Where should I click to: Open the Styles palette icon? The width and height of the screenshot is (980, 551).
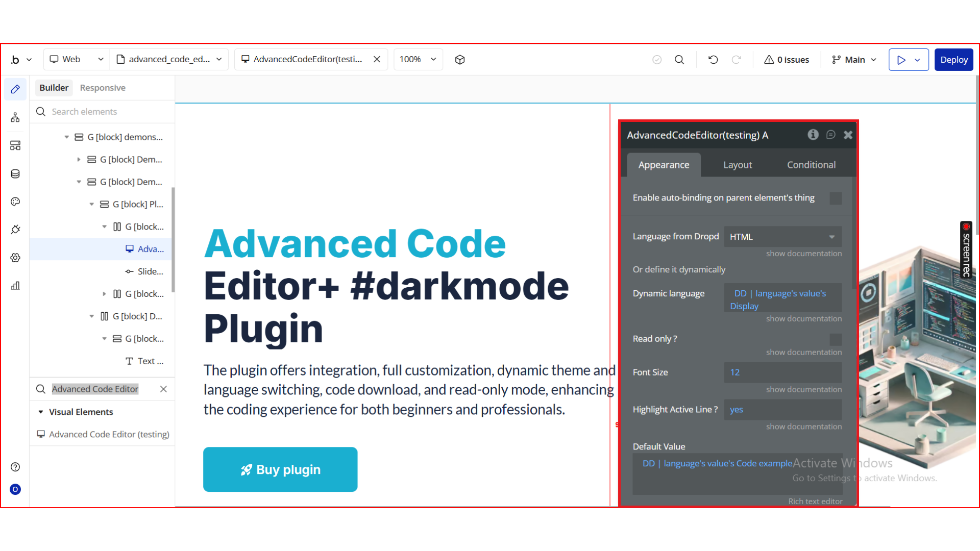click(x=15, y=202)
